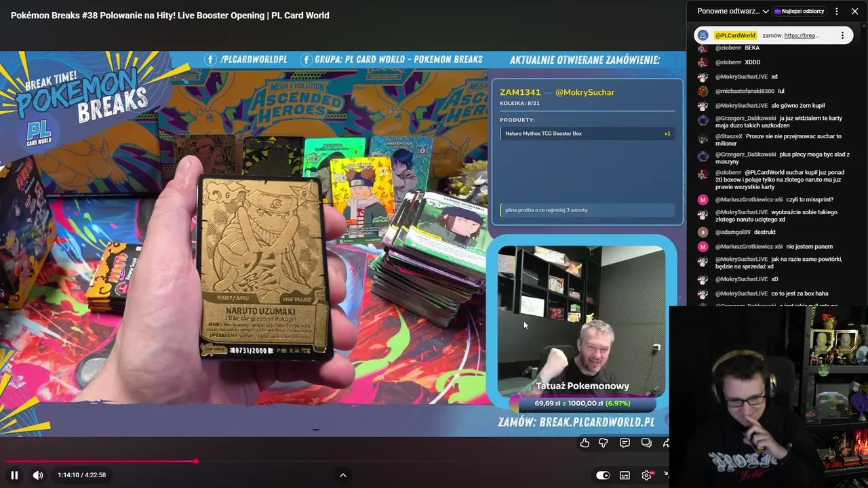Click avatar beside "ja juz widzialem" message

point(703,120)
